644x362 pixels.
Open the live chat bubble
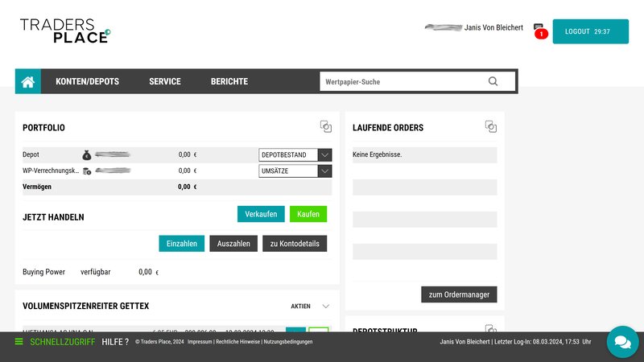point(621,342)
